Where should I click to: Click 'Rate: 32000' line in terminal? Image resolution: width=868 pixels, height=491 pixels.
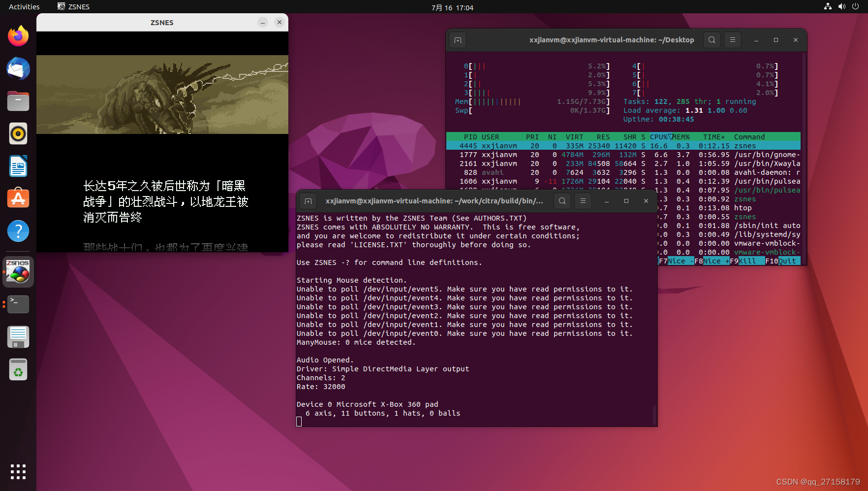(x=321, y=387)
